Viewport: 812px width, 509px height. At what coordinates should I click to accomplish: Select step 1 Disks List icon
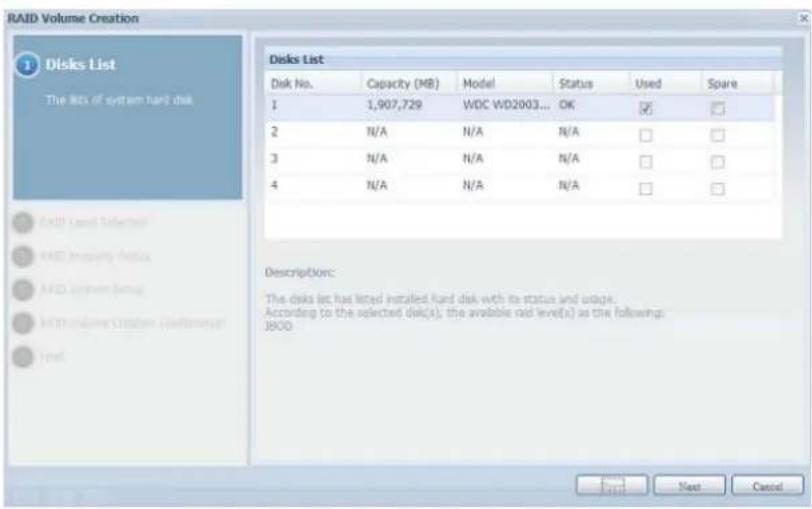(x=27, y=65)
